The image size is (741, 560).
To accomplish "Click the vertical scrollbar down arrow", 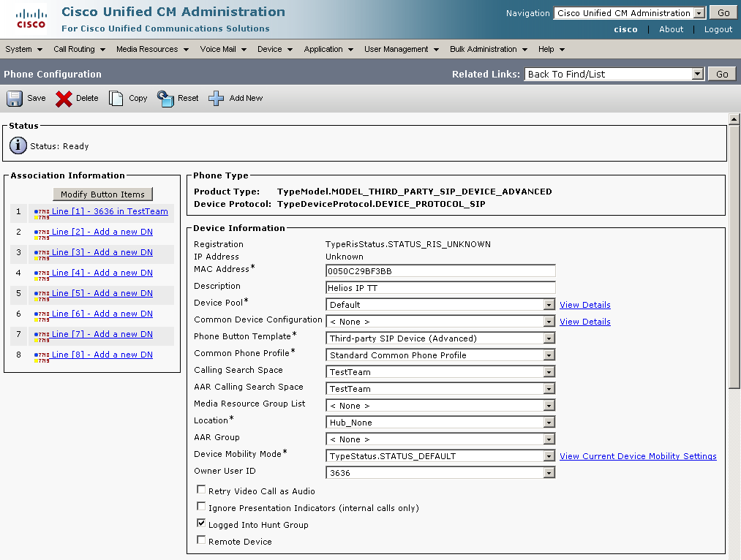I will click(734, 554).
